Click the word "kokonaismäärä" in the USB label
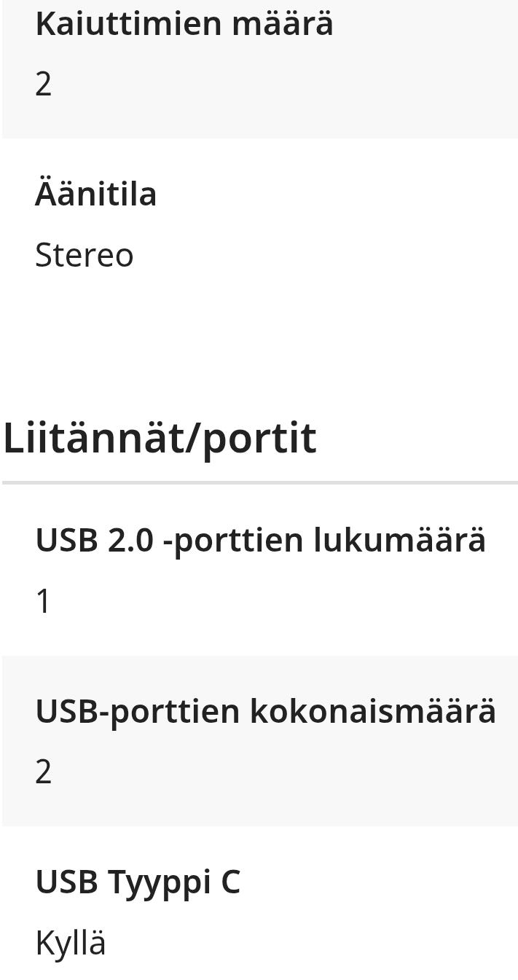518x980 pixels. pos(372,711)
